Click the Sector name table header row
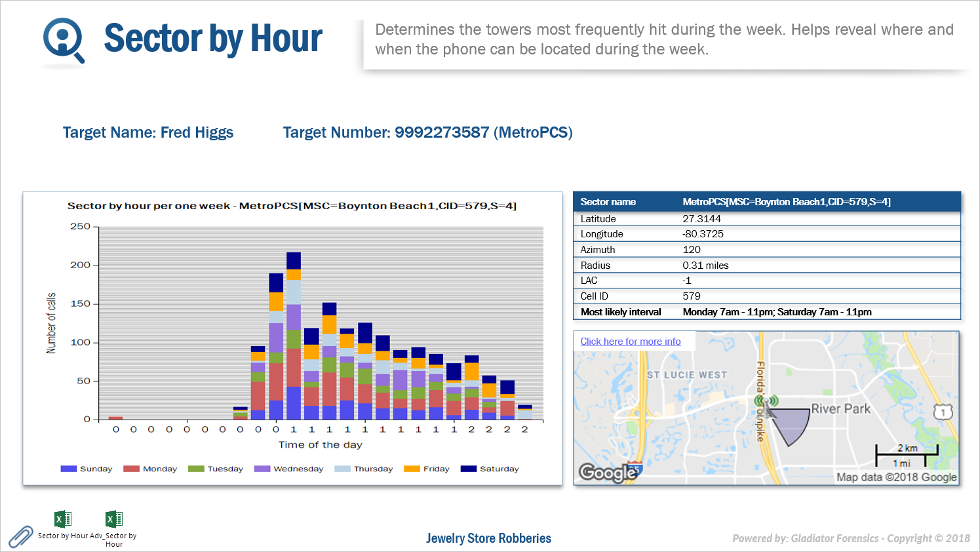The height and width of the screenshot is (552, 980). pos(766,202)
